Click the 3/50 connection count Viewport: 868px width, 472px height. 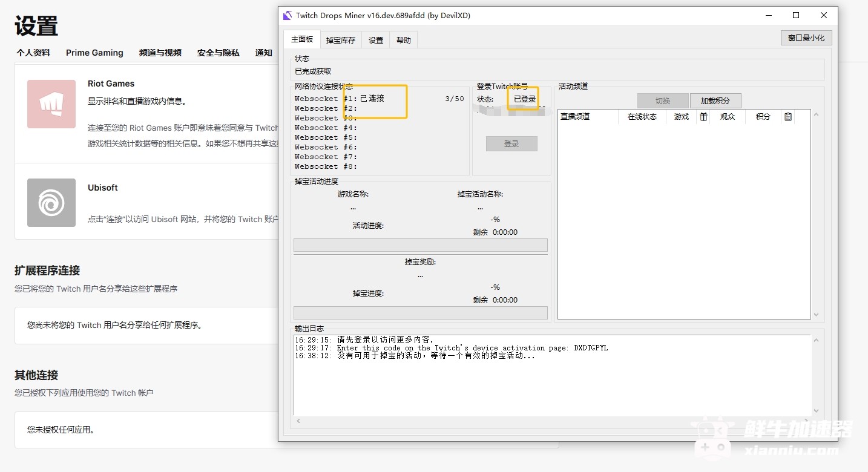[x=455, y=99]
